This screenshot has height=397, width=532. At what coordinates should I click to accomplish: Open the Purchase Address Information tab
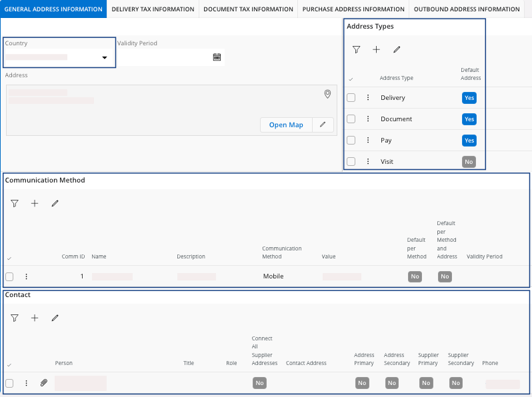tap(353, 9)
